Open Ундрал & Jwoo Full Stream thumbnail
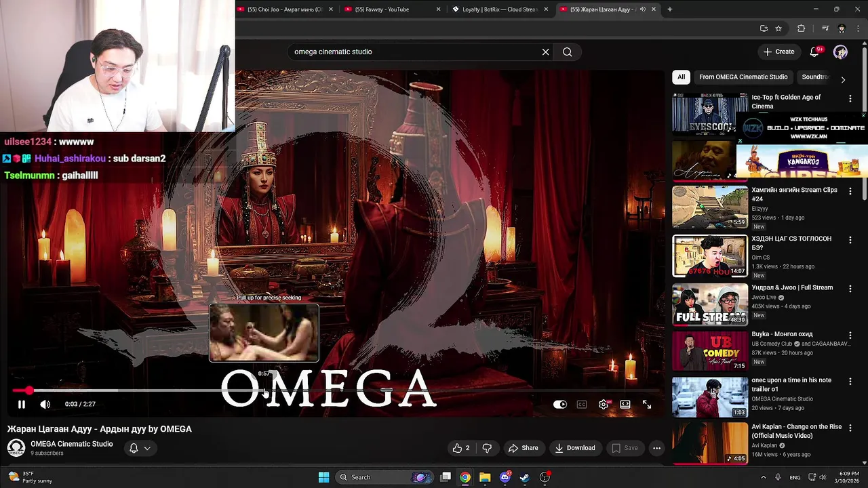 [710, 304]
